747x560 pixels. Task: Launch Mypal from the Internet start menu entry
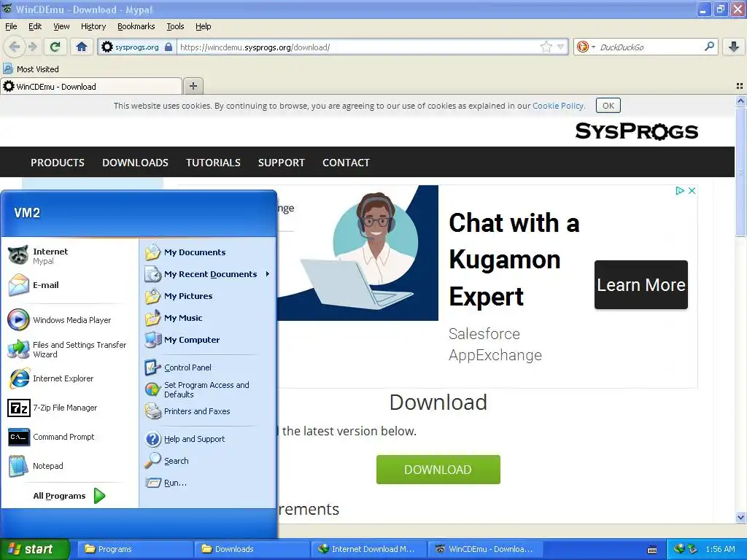pyautogui.click(x=69, y=256)
